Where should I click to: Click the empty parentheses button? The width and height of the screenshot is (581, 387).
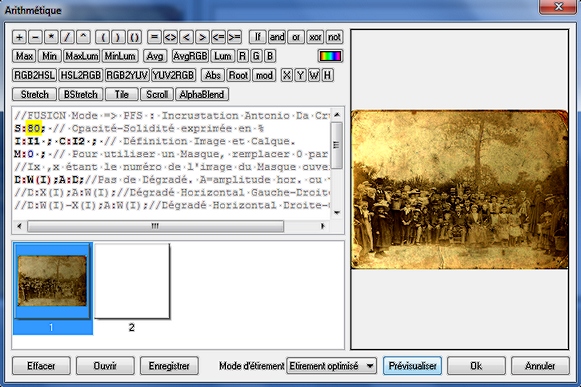[135, 37]
